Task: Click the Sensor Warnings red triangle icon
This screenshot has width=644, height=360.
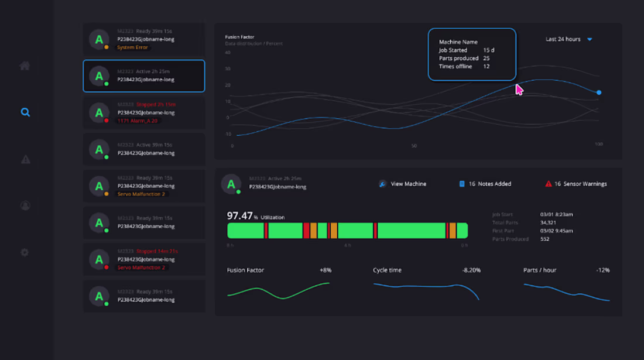Action: pos(547,183)
